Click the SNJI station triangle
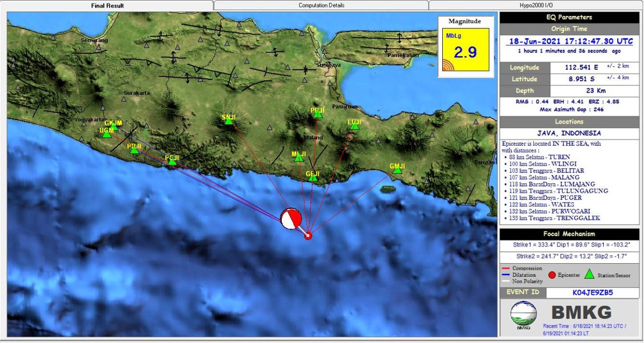 (x=229, y=122)
